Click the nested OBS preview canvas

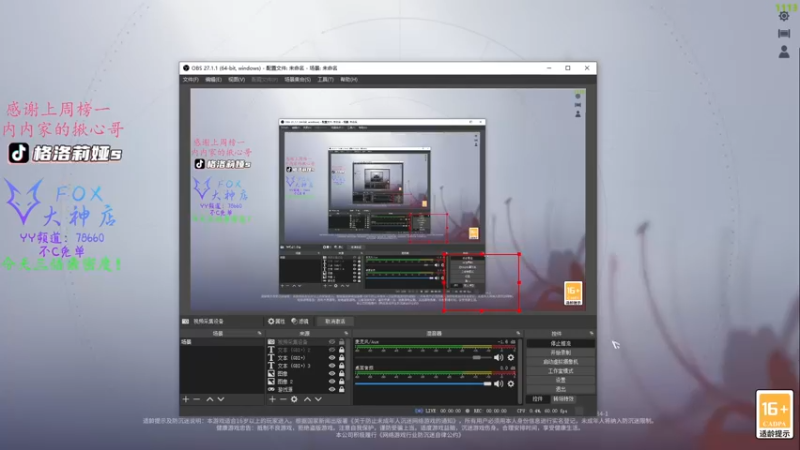pyautogui.click(x=388, y=200)
